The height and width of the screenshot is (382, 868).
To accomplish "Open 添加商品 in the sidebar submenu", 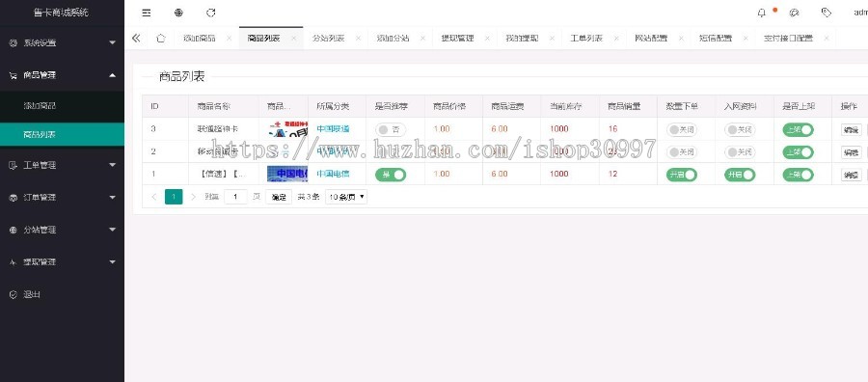I will 62,106.
